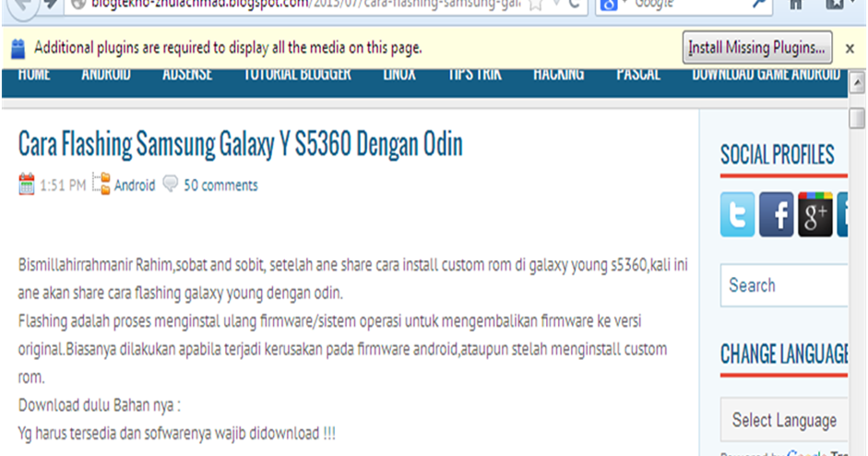The width and height of the screenshot is (868, 456).
Task: Open the HOME menu item
Action: (x=34, y=74)
